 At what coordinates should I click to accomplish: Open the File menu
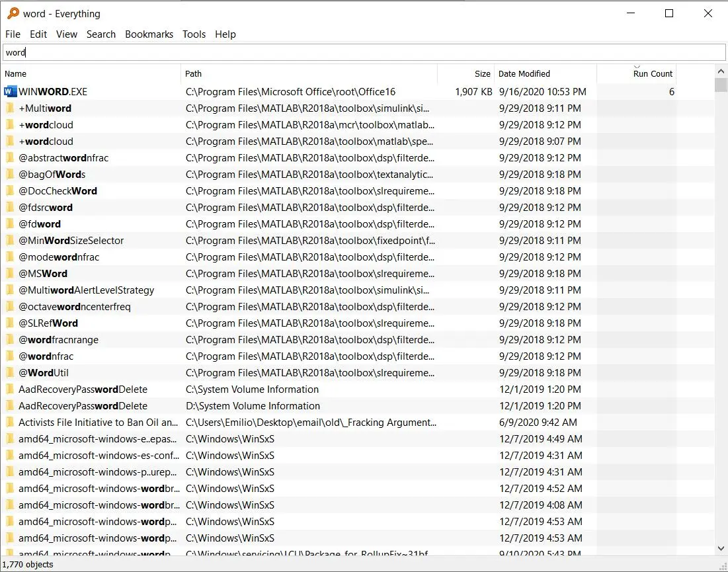click(x=13, y=34)
